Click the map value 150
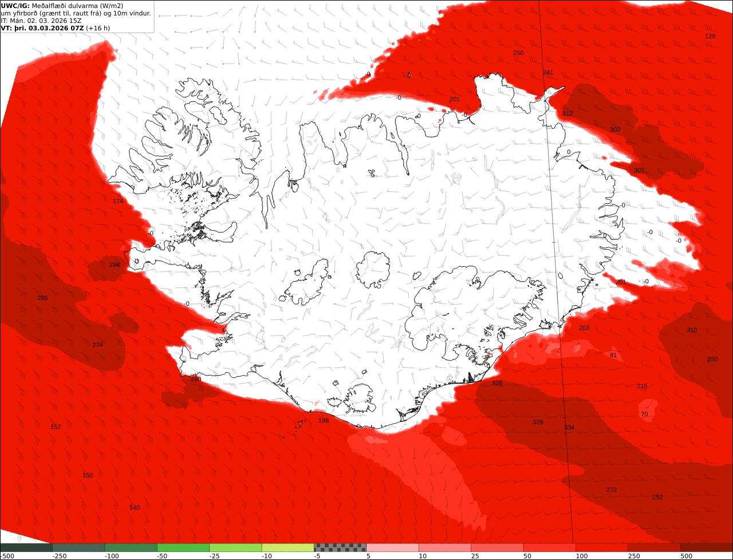The height and width of the screenshot is (560, 733). (x=88, y=475)
